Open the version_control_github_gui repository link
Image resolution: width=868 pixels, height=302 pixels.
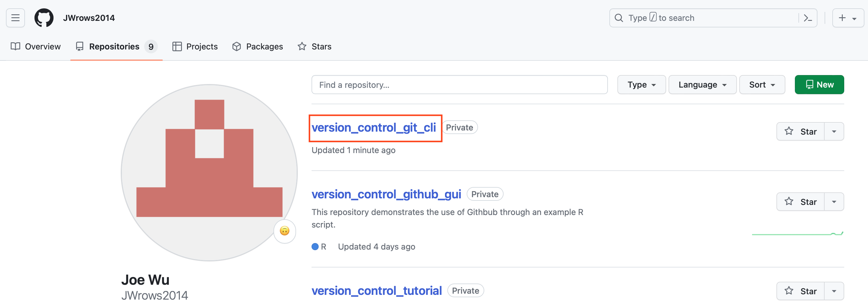click(386, 194)
